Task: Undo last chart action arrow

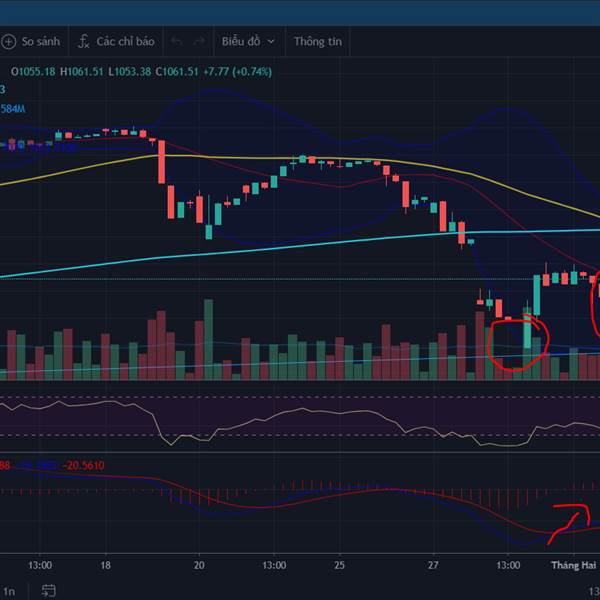Action: pyautogui.click(x=176, y=41)
